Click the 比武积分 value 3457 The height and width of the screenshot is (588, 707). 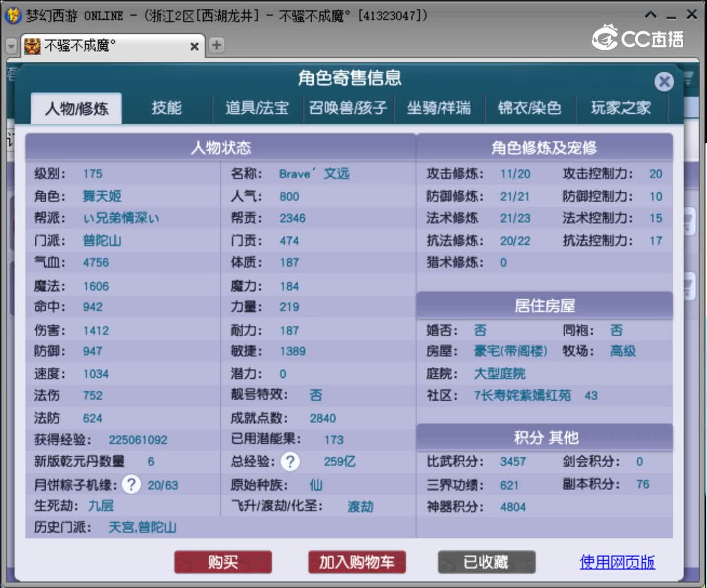[x=513, y=461]
